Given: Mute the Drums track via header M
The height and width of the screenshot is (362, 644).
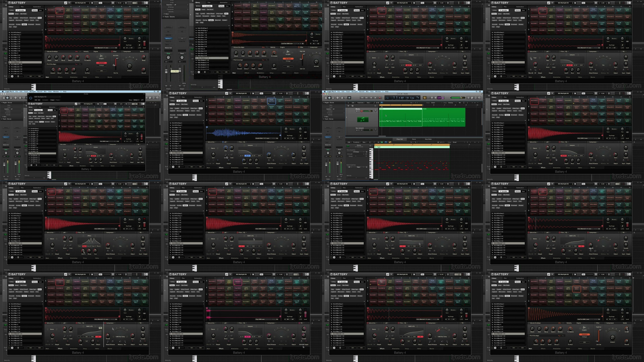Looking at the screenshot, I should tap(357, 111).
